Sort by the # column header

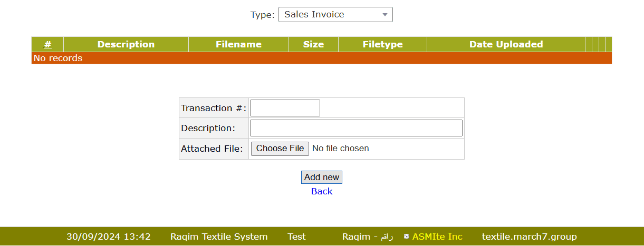pos(47,44)
